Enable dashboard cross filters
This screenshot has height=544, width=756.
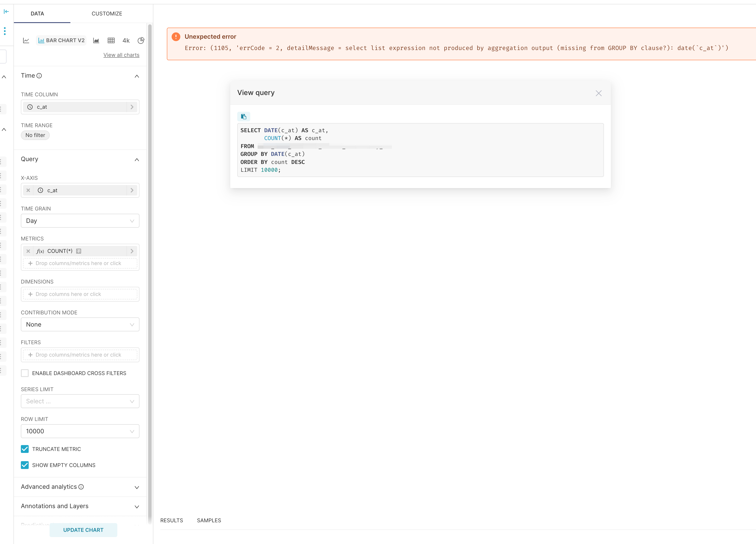tap(25, 373)
